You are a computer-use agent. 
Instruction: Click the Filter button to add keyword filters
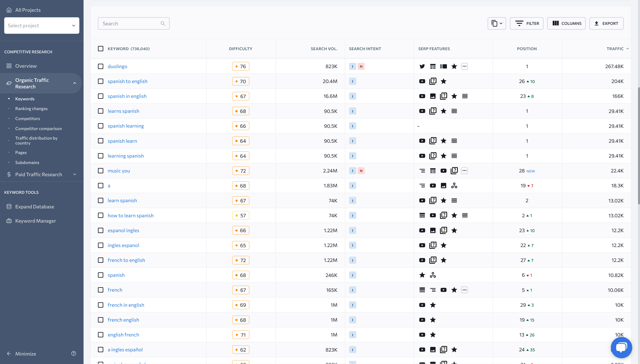(527, 23)
